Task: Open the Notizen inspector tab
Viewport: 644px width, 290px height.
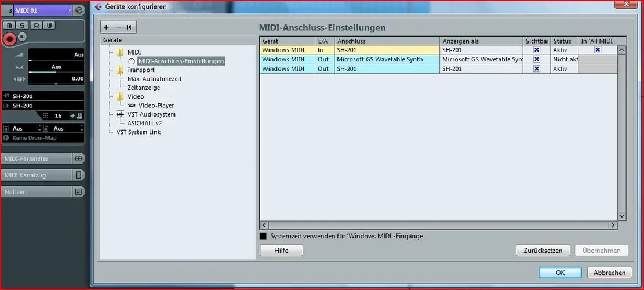Action: (x=37, y=192)
